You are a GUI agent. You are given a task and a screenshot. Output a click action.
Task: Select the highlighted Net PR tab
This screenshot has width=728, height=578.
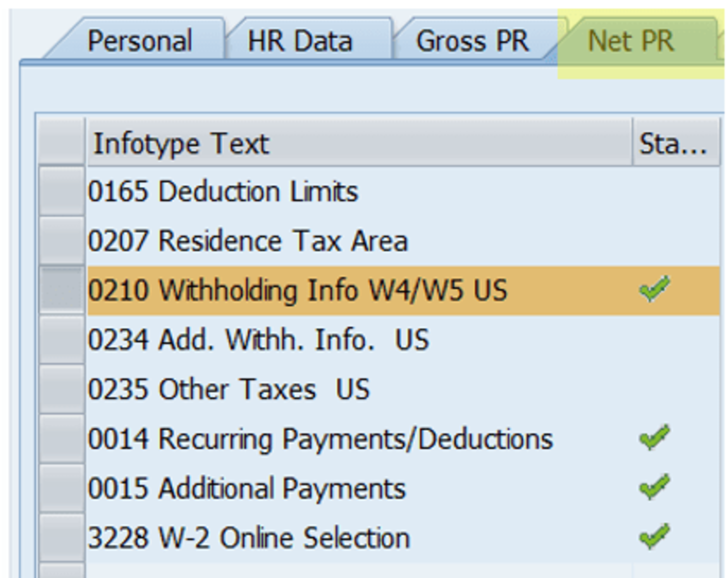point(631,40)
